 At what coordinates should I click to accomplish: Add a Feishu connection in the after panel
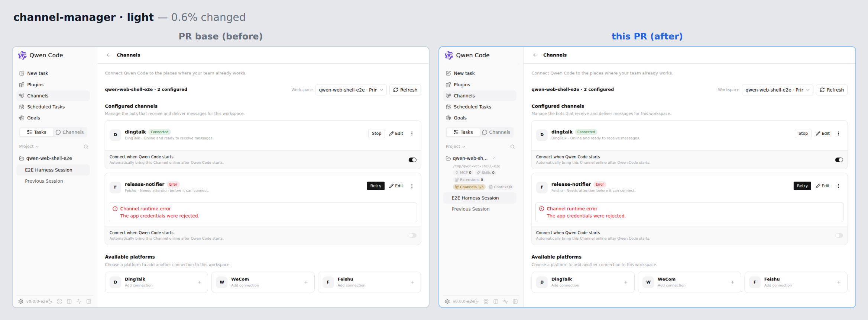pyautogui.click(x=796, y=282)
